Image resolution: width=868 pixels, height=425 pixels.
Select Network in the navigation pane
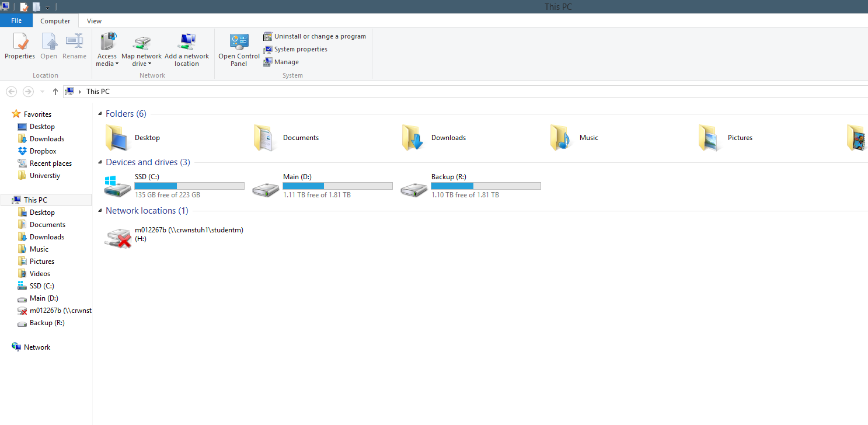click(x=37, y=347)
